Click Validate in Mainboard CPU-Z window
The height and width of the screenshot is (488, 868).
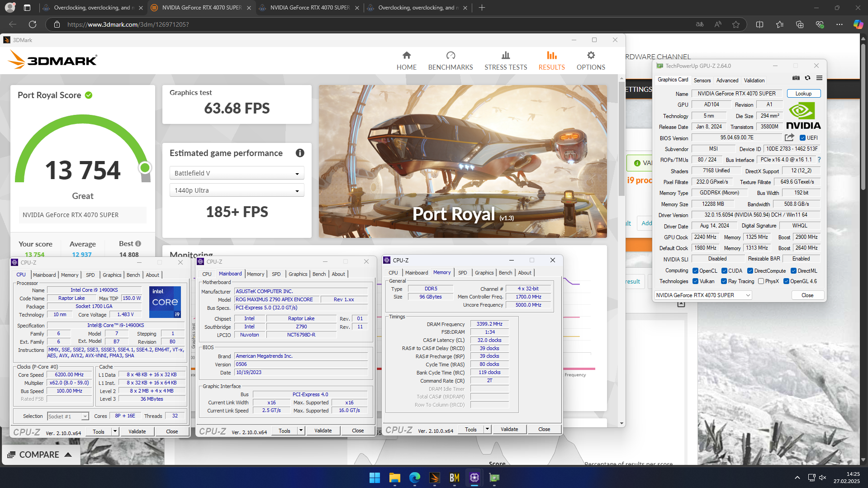(323, 431)
